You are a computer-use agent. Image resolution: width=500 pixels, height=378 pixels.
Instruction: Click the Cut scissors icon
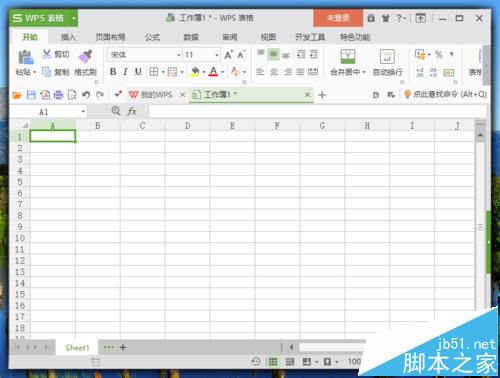pyautogui.click(x=47, y=54)
